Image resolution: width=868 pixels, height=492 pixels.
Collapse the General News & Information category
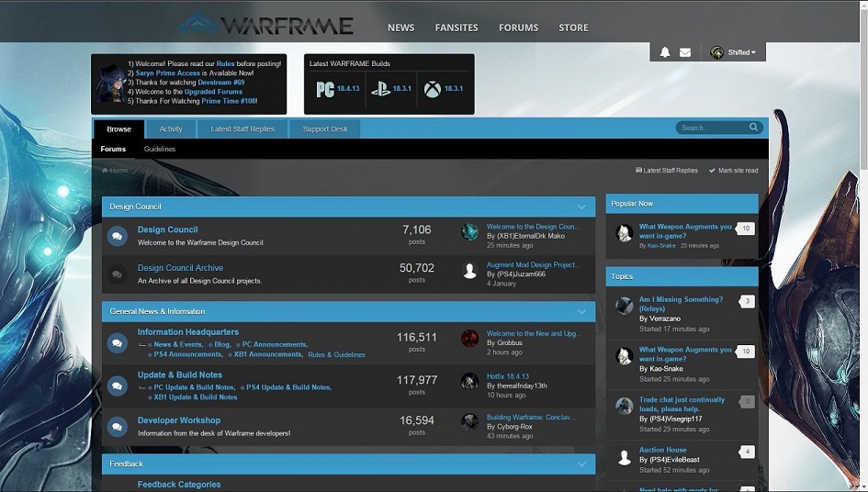(581, 312)
